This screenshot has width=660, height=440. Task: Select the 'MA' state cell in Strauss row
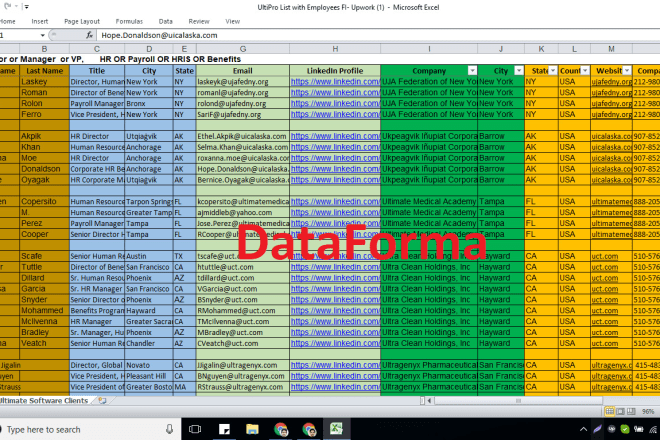[x=184, y=387]
